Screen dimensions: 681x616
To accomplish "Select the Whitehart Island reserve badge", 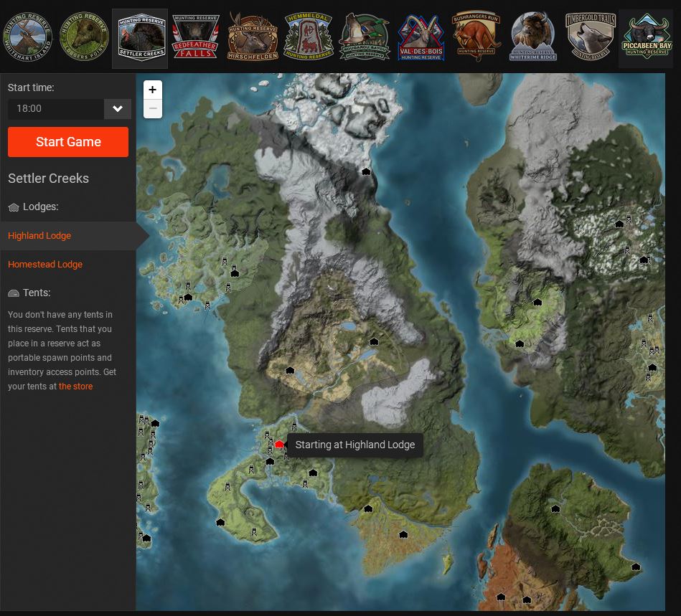I will [28, 37].
